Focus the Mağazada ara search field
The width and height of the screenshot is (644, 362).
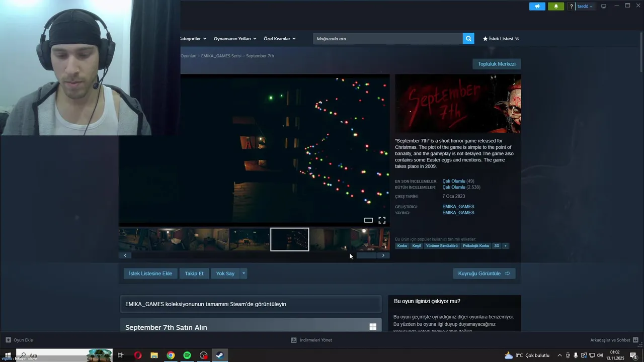pyautogui.click(x=388, y=39)
